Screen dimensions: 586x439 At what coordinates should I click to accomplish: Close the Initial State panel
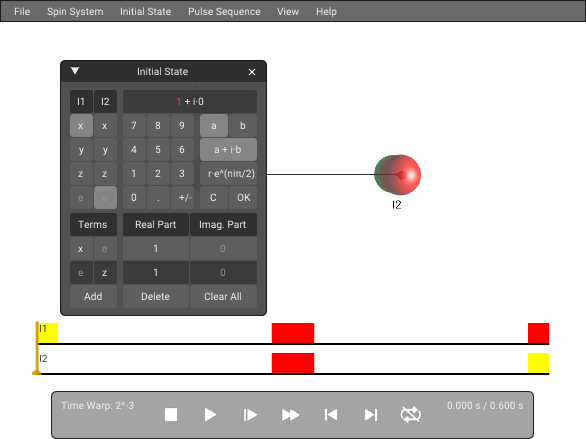[252, 72]
